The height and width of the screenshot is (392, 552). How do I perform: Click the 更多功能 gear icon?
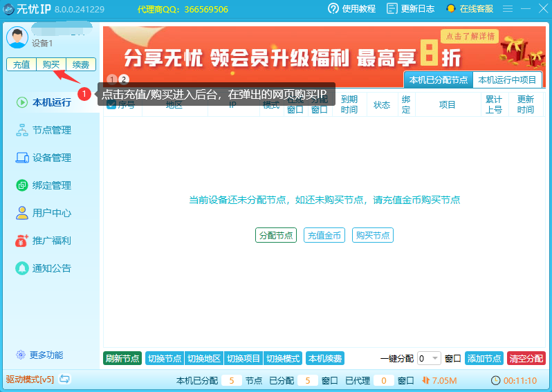click(x=21, y=355)
